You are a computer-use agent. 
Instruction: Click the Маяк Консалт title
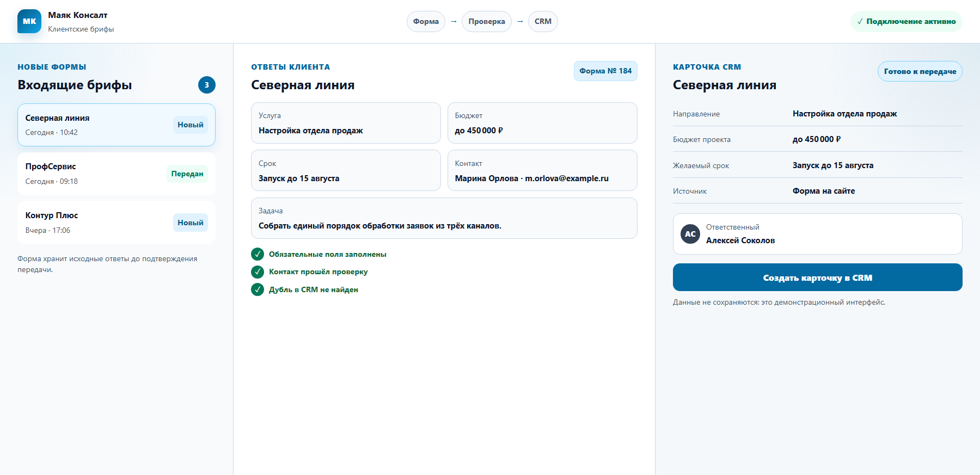78,15
